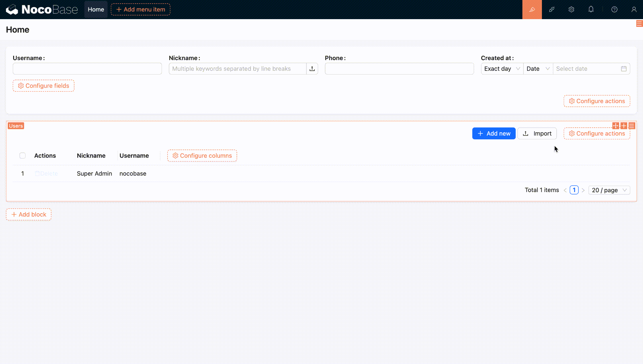Click Configure columns in table header
Image resolution: width=643 pixels, height=364 pixels.
[x=202, y=155]
